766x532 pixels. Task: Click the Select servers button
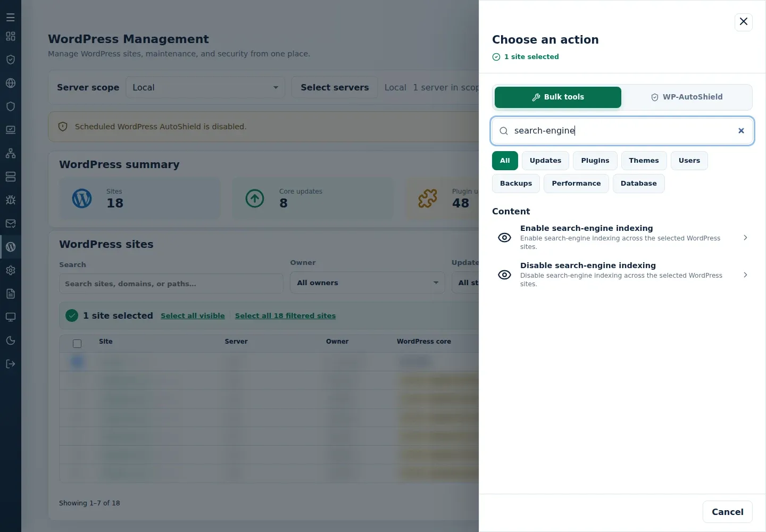pos(335,87)
